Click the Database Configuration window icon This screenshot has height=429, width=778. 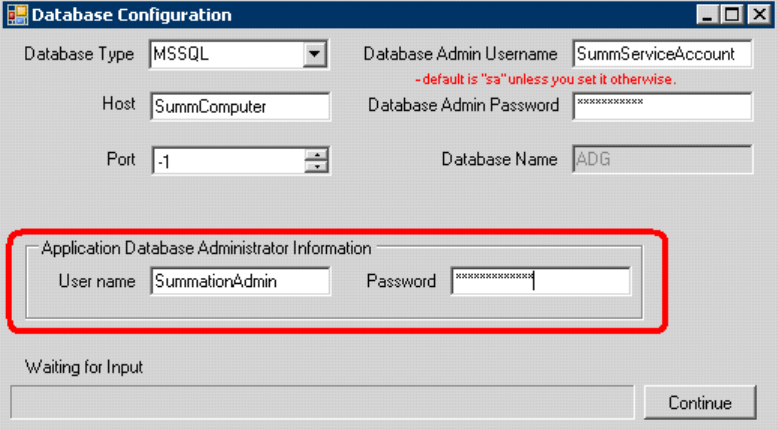click(15, 15)
